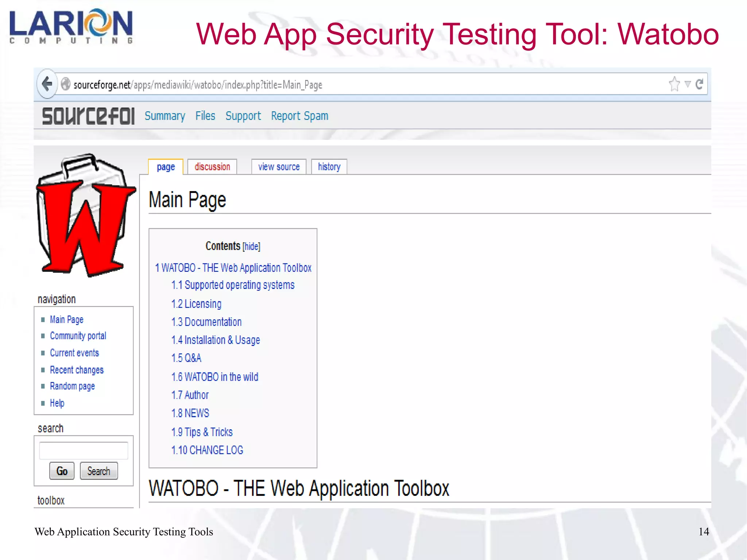
Task: Open the URL history dropdown arrow
Action: pos(688,84)
